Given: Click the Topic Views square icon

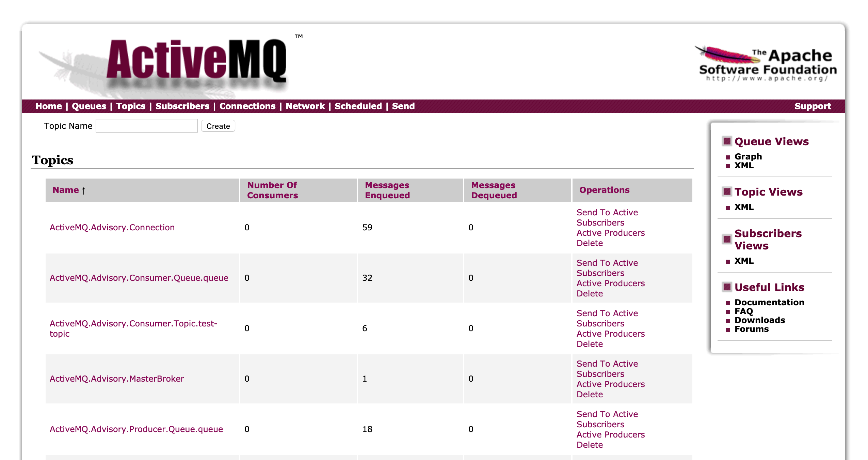Looking at the screenshot, I should tap(727, 191).
